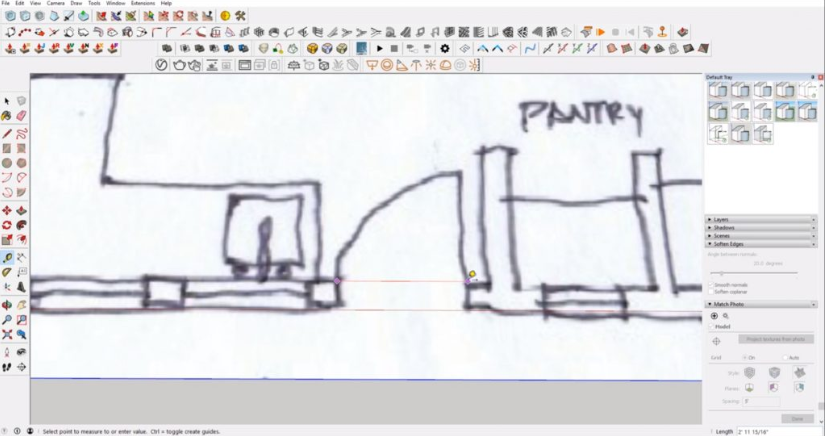The height and width of the screenshot is (436, 825).
Task: Click the edit matched photo gear icon
Action: point(726,316)
